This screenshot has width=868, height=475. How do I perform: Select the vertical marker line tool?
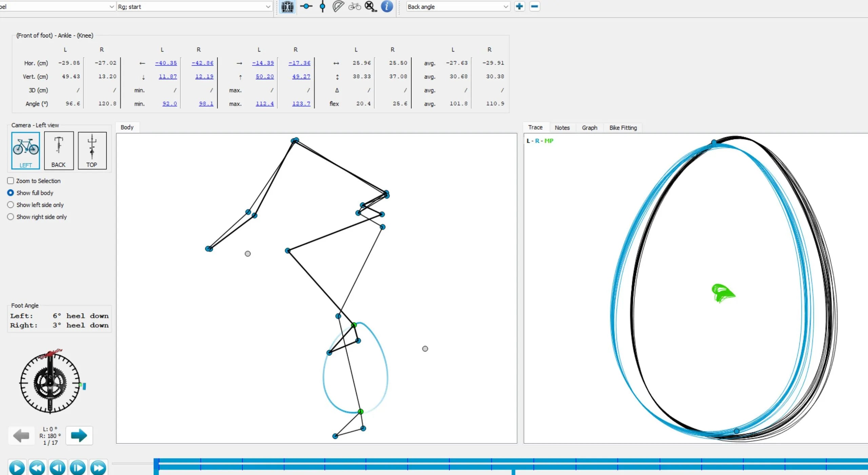pos(322,6)
